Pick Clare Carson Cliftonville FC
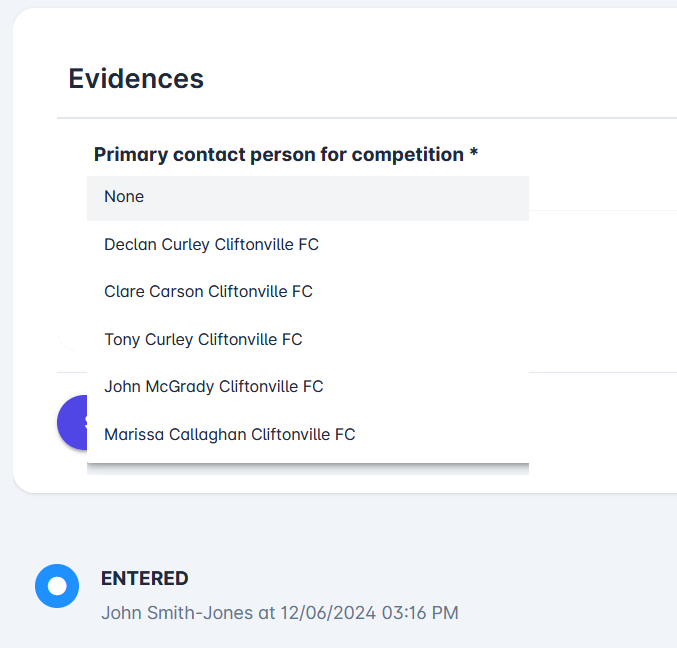The height and width of the screenshot is (648, 677). click(x=208, y=292)
